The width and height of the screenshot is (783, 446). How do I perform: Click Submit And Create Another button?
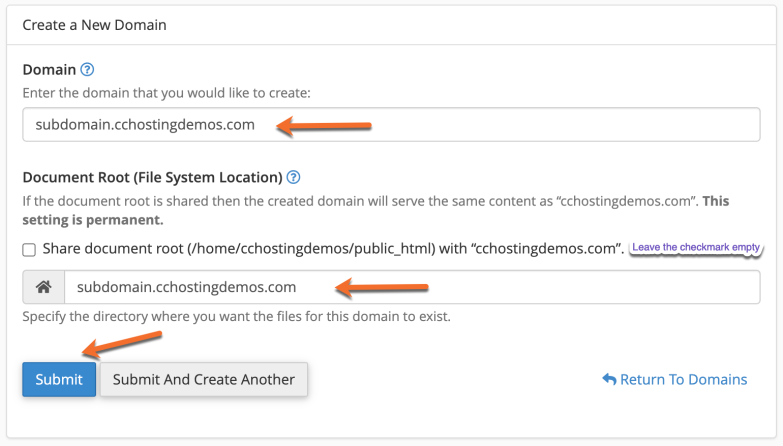(204, 380)
